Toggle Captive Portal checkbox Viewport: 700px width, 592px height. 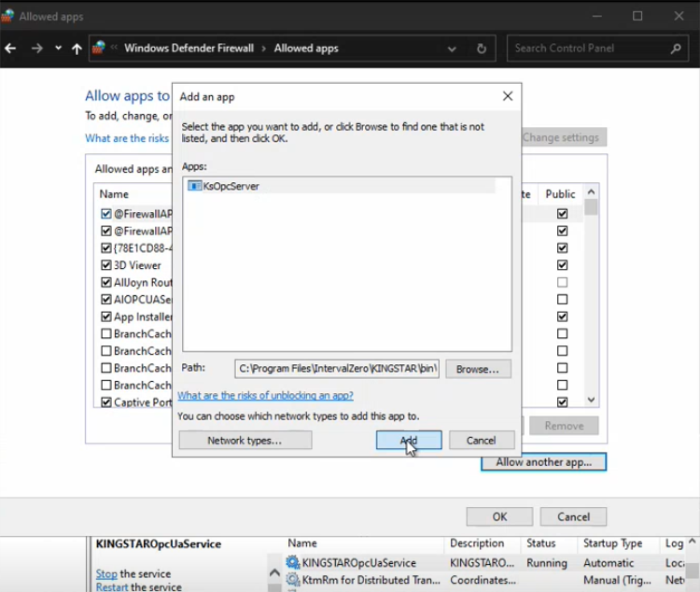click(x=105, y=402)
